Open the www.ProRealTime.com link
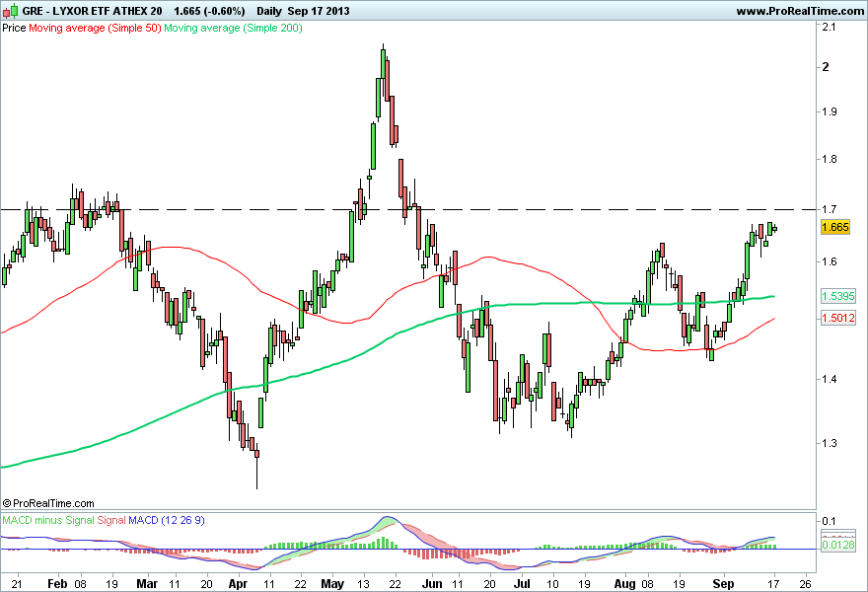 coord(800,11)
